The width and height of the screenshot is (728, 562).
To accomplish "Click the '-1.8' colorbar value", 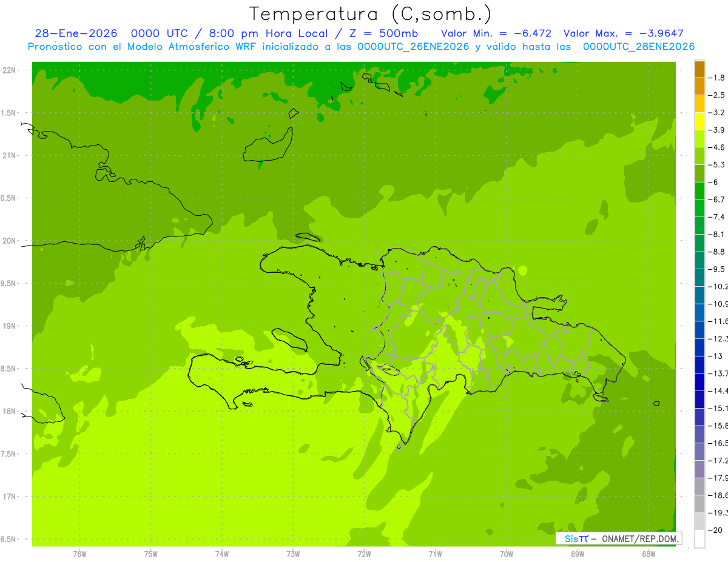I will 716,78.
